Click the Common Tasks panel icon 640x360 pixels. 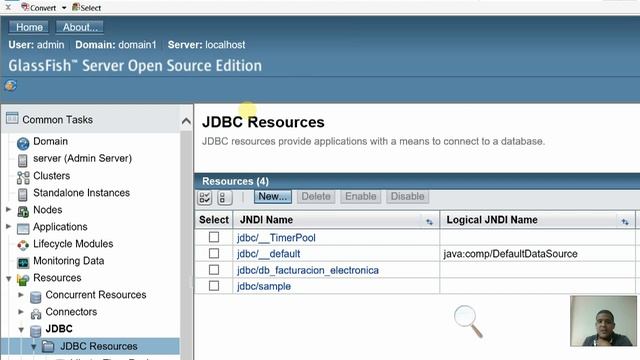(x=12, y=118)
